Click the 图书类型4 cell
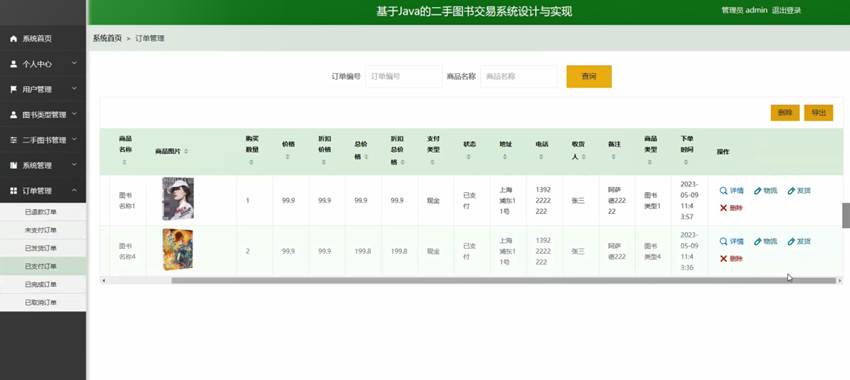The image size is (850, 380). (653, 252)
